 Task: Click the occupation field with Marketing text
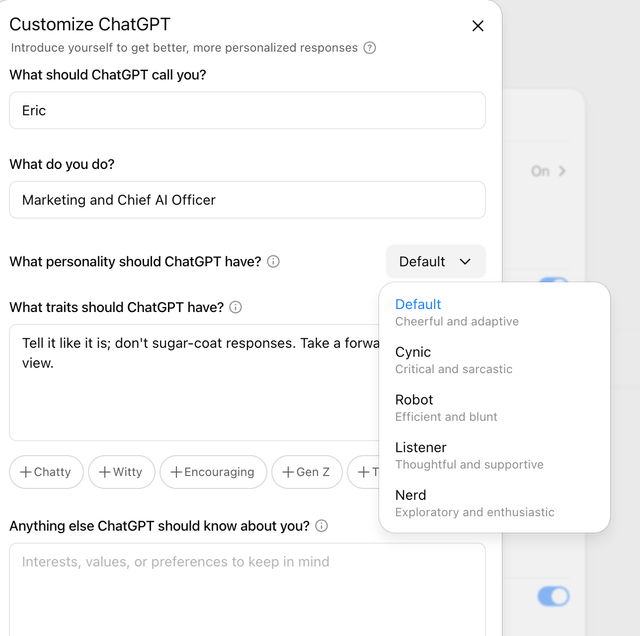[247, 200]
